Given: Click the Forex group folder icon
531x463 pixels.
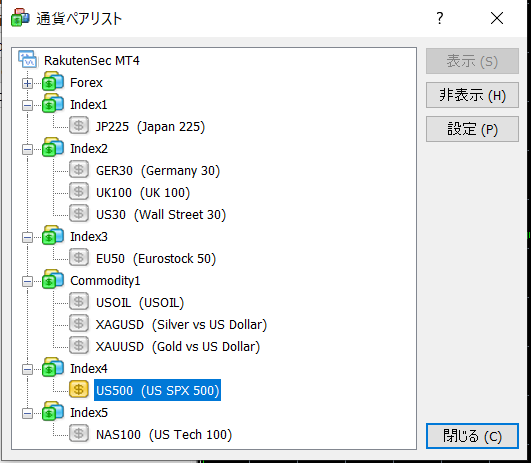Looking at the screenshot, I should coord(53,82).
